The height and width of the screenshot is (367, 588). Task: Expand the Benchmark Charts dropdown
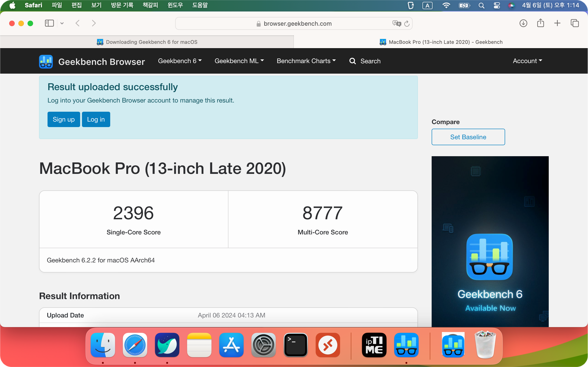pyautogui.click(x=306, y=61)
